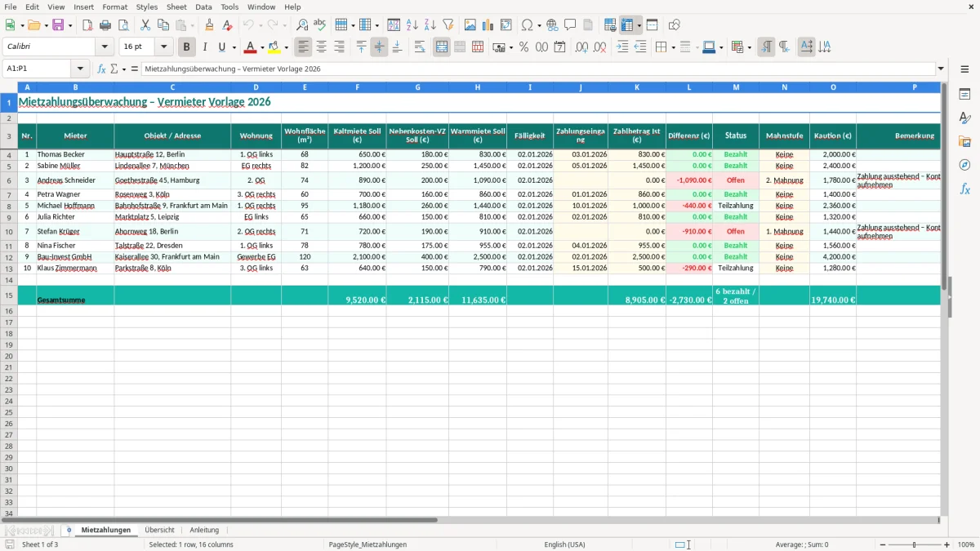Open Conditional Formatting dropdown arrow

pyautogui.click(x=749, y=47)
